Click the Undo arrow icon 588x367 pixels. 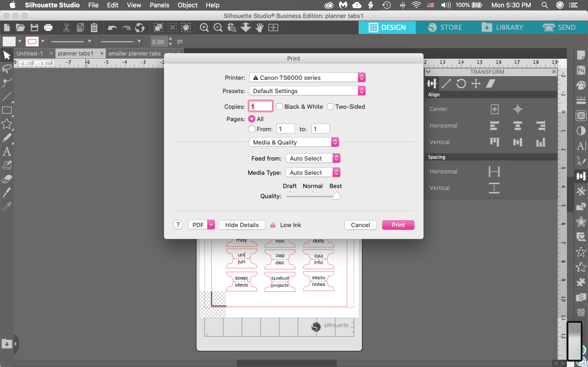(x=112, y=28)
